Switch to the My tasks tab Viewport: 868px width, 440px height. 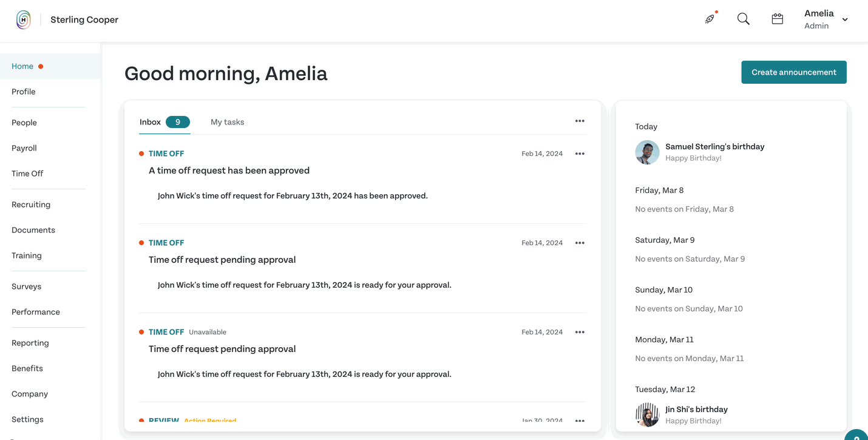[x=227, y=122]
